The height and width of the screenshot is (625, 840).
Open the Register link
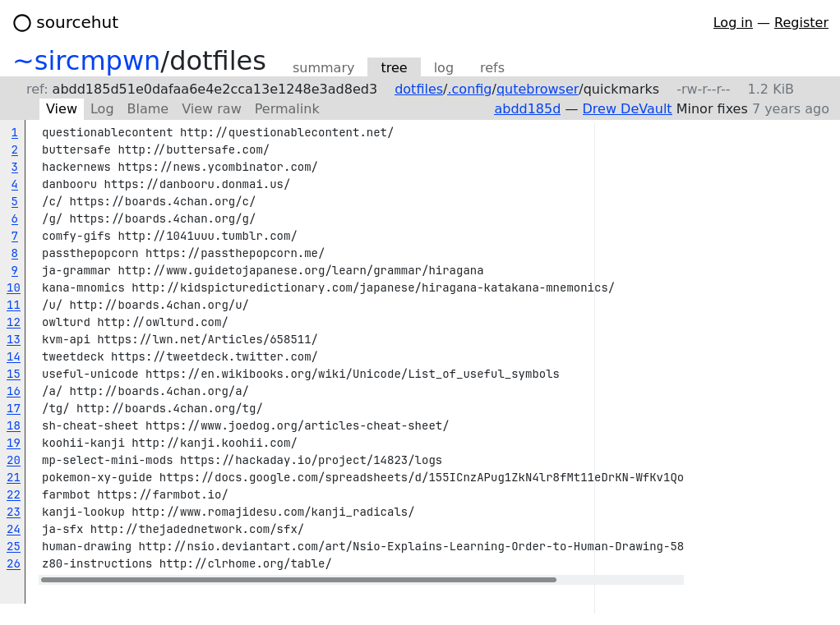(801, 23)
